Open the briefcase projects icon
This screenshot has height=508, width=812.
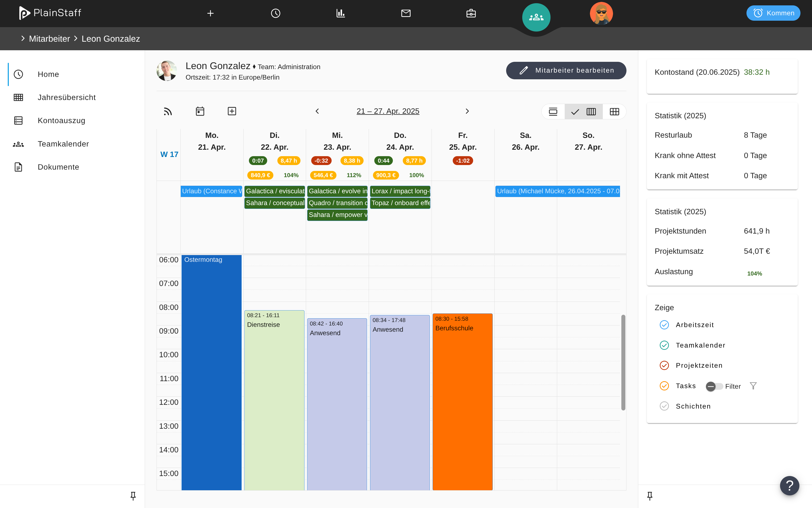pyautogui.click(x=471, y=13)
